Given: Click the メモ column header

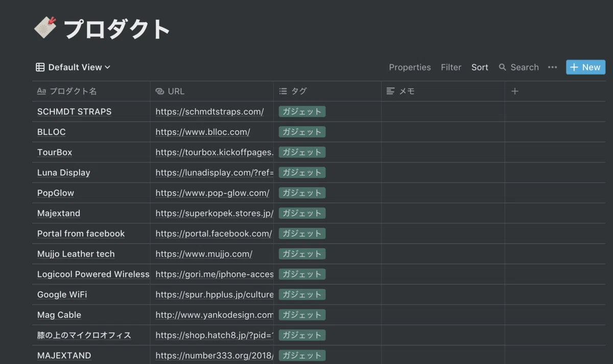Looking at the screenshot, I should (443, 91).
